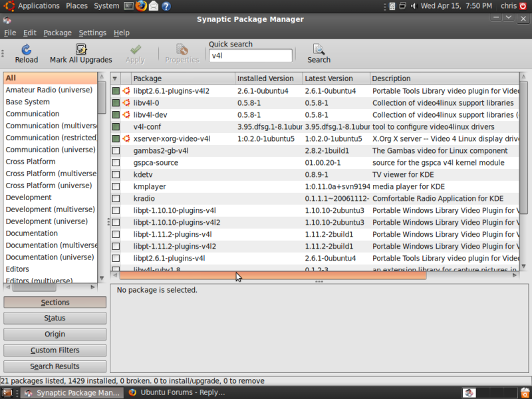The width and height of the screenshot is (532, 399).
Task: Click the Search Results button
Action: coord(55,366)
